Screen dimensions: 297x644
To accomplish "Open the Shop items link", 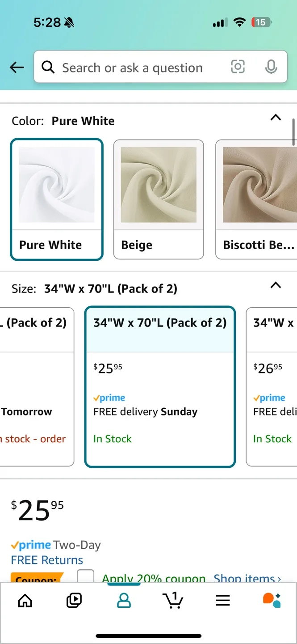I will [x=247, y=579].
